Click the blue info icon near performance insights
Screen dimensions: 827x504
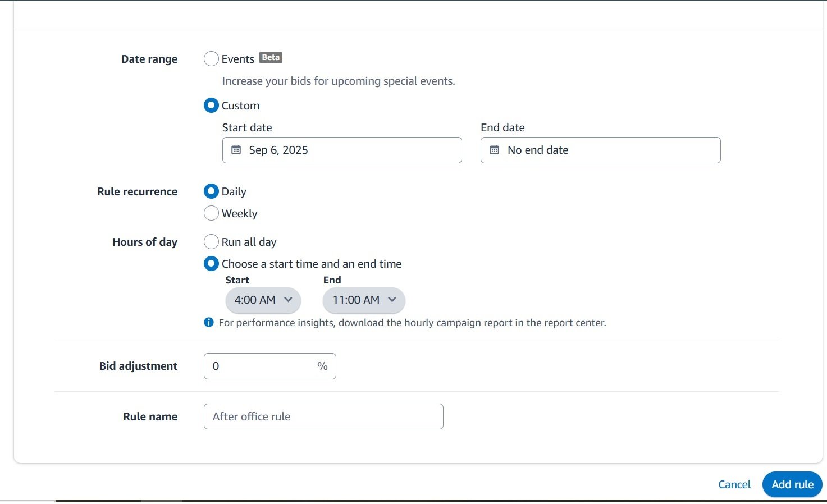click(209, 323)
